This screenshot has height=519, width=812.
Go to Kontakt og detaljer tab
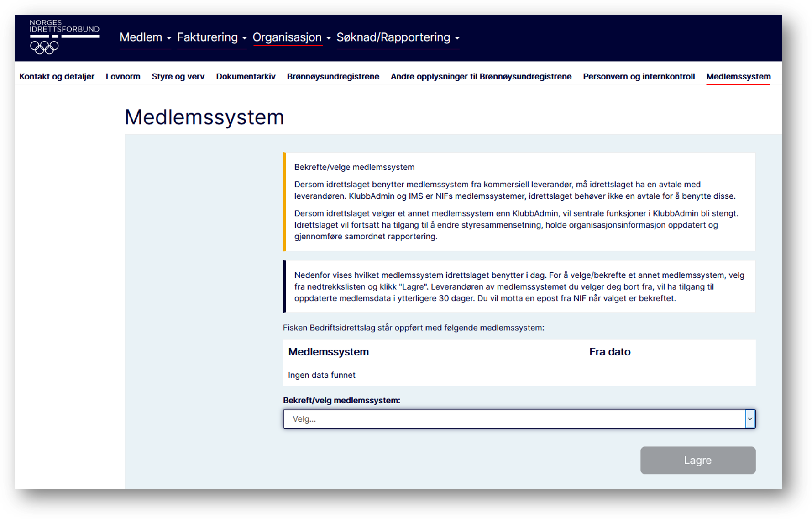[x=57, y=76]
